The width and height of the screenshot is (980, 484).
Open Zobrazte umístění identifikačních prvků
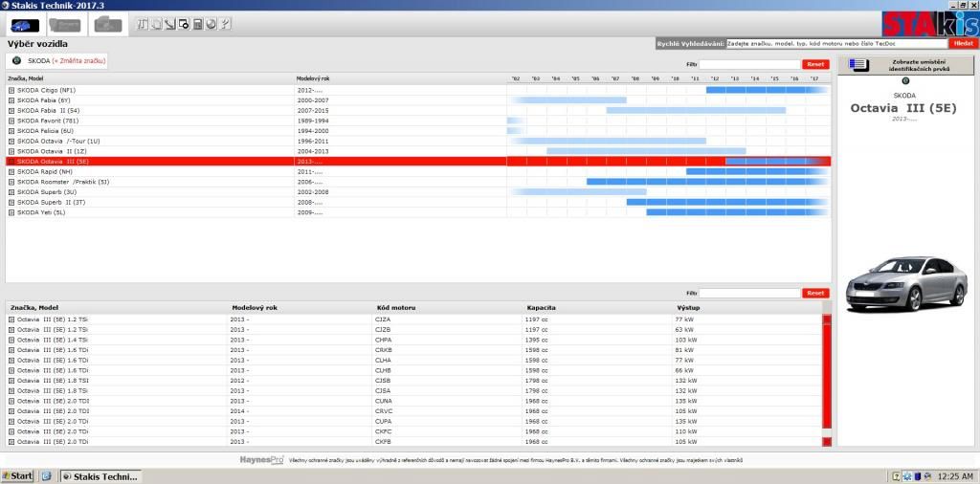click(907, 66)
